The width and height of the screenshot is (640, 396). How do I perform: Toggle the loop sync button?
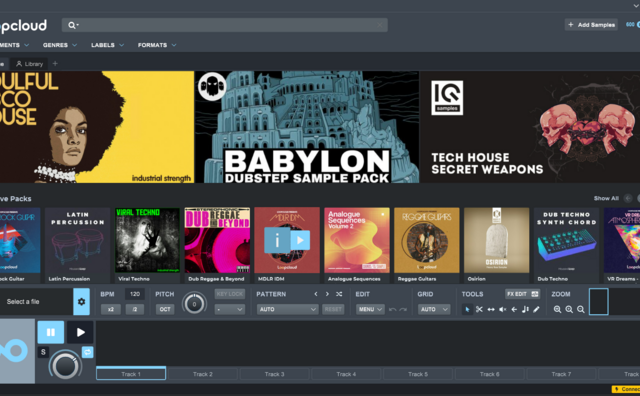88,352
